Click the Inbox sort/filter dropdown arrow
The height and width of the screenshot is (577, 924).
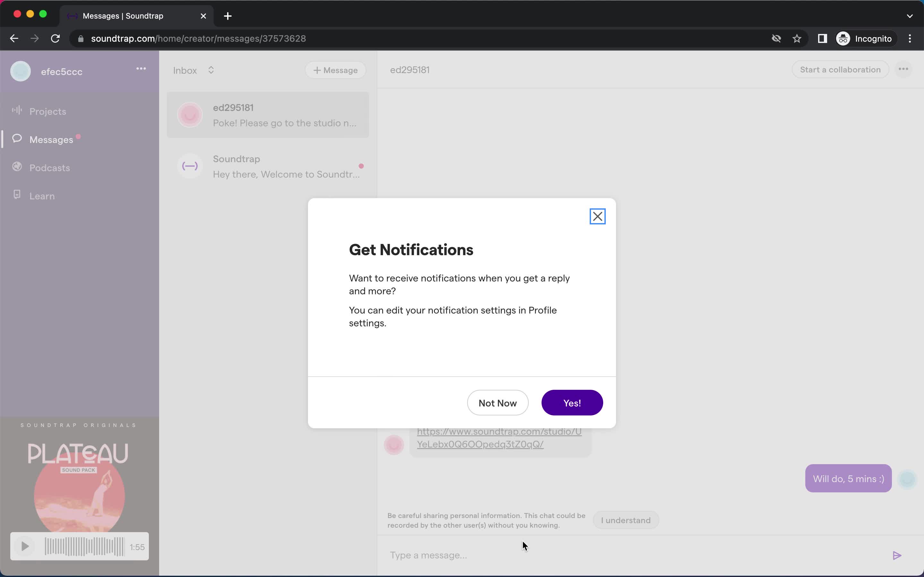211,70
